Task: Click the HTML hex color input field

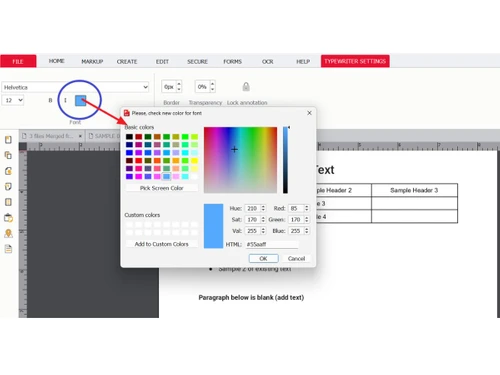Action: 272,244
